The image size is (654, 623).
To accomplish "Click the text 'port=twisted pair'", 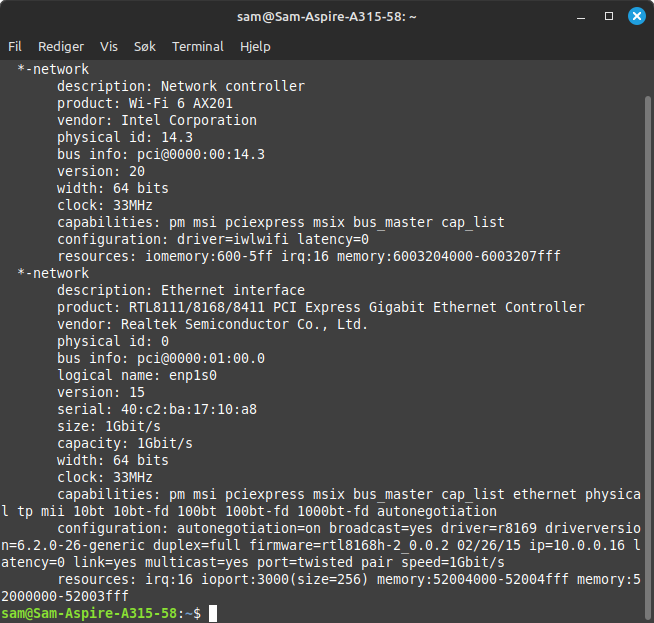I will coord(325,562).
